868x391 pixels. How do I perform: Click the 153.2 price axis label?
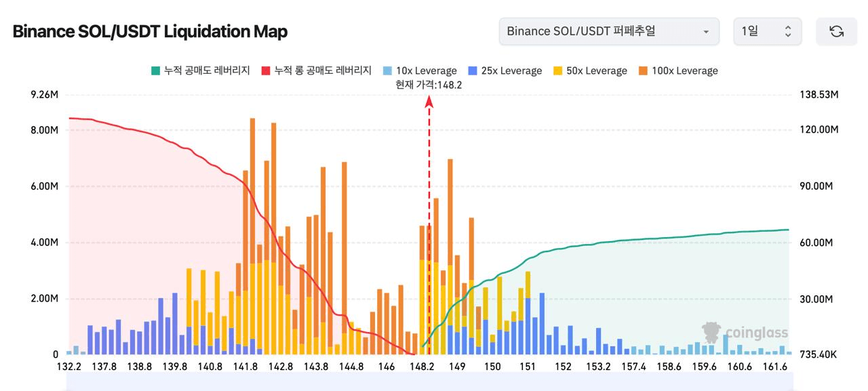pyautogui.click(x=598, y=367)
